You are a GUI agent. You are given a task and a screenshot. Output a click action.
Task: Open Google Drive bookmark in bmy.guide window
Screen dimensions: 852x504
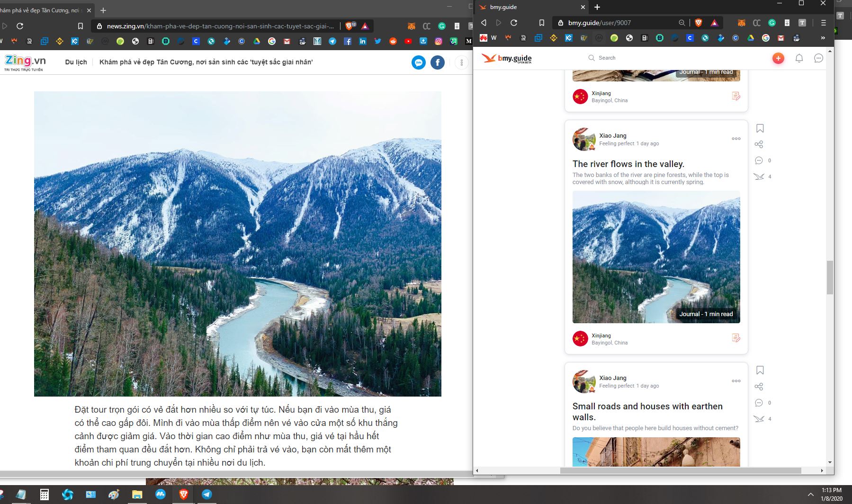click(751, 38)
